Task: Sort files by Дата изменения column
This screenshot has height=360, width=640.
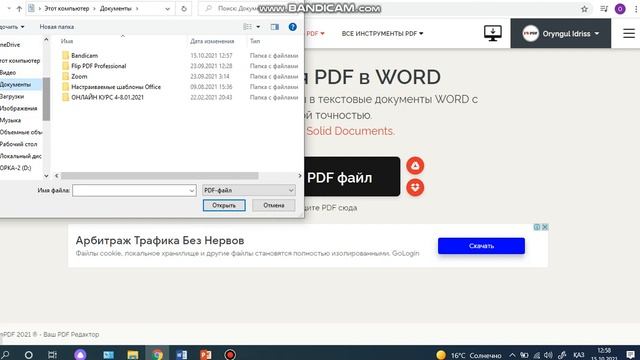Action: point(212,41)
